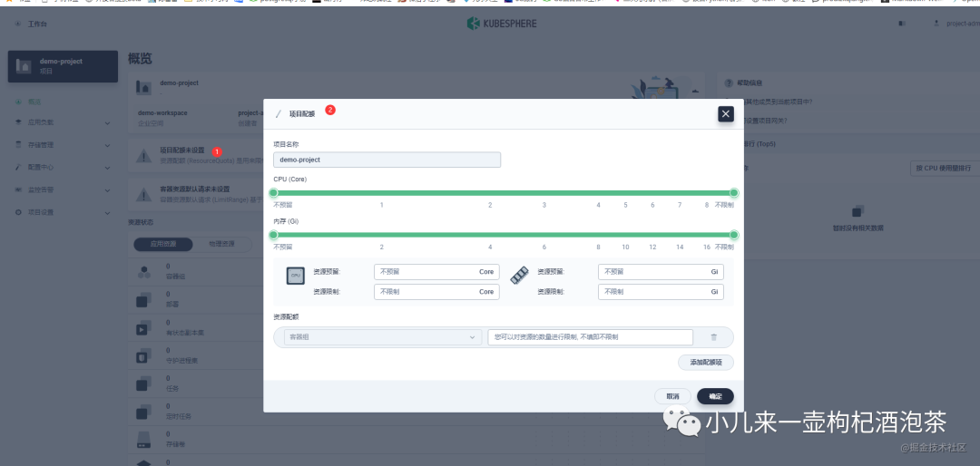Select the 应用资源 tab
Viewport: 980px width, 466px height.
(x=163, y=244)
